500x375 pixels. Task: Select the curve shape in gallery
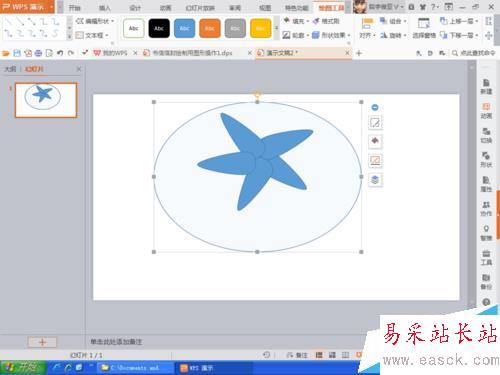55,33
